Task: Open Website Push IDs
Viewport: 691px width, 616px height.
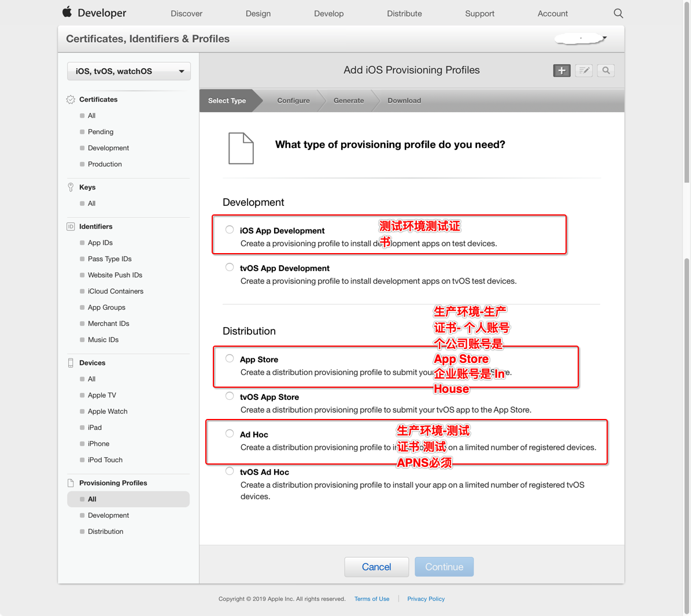Action: point(115,275)
